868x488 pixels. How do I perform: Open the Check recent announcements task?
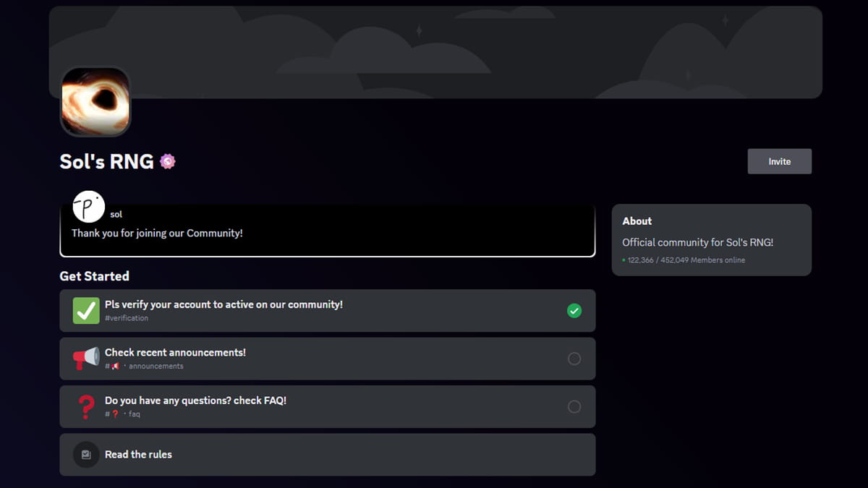325,359
